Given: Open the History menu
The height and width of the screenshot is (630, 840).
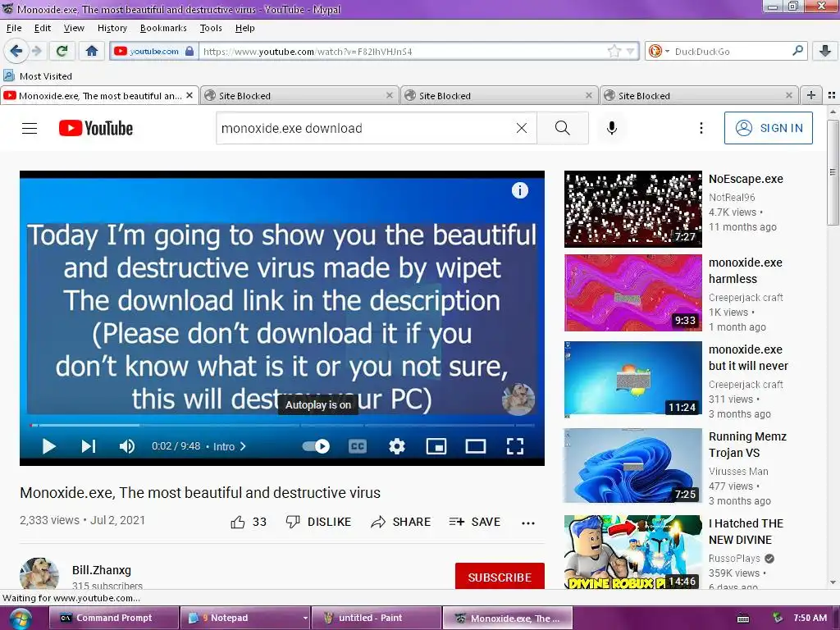Looking at the screenshot, I should pos(112,28).
